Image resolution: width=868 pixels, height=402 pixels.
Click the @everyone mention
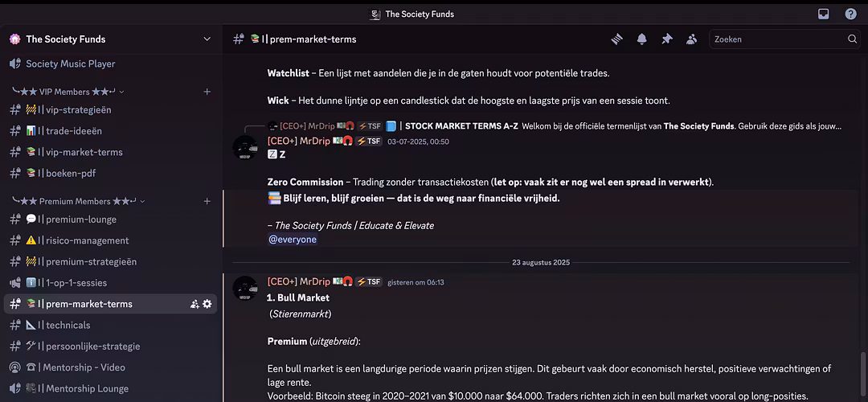293,240
